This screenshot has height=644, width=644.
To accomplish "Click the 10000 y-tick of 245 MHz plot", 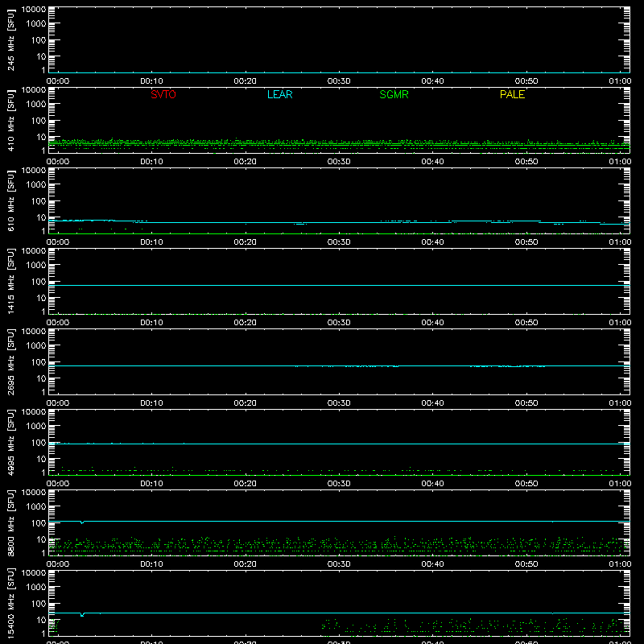I will tap(34, 10).
